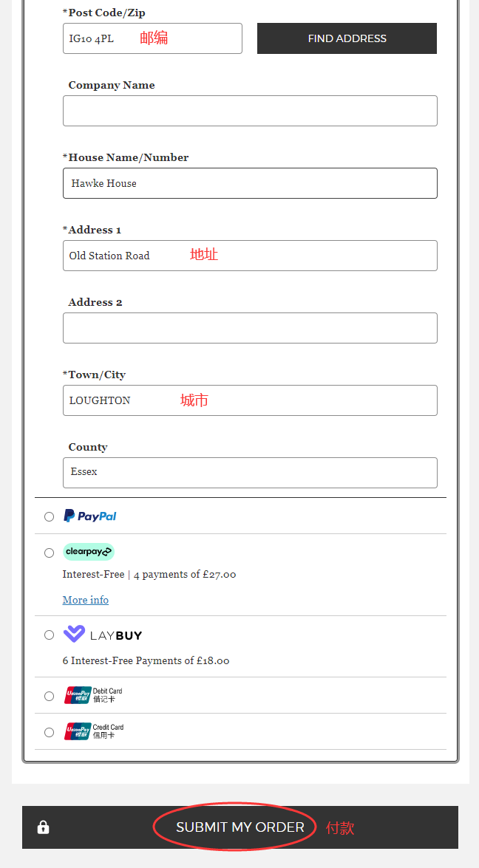
Task: Click the UnionPay Credit Card logo
Action: [94, 731]
